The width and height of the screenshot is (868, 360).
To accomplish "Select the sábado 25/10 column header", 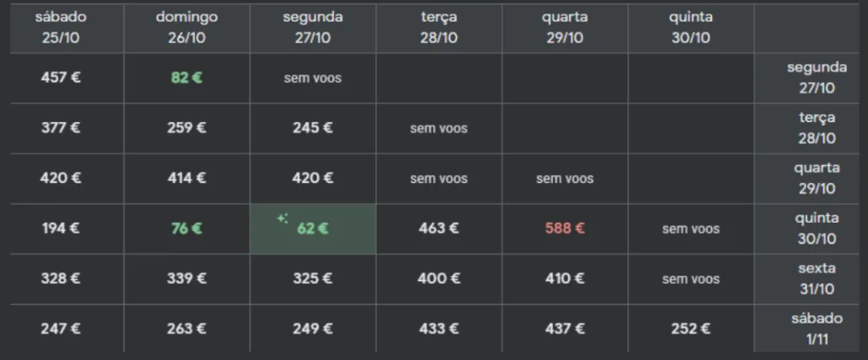I will click(61, 27).
